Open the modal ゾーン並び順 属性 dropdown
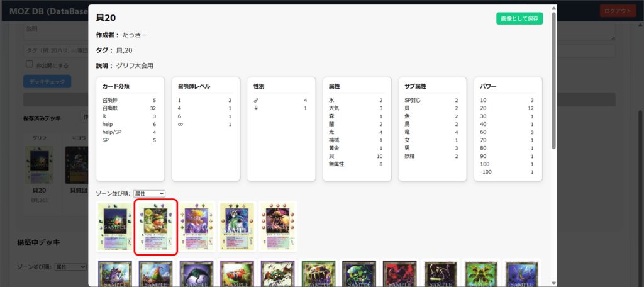The height and width of the screenshot is (287, 644). tap(149, 193)
